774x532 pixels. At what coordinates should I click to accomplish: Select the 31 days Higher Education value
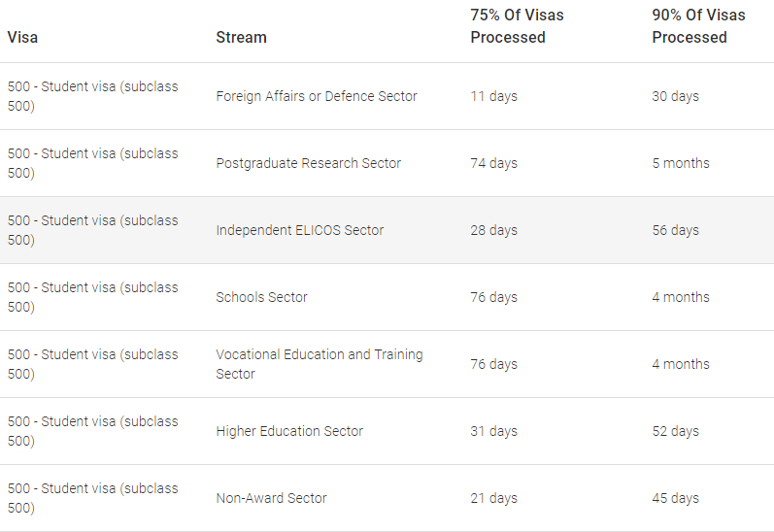pyautogui.click(x=493, y=431)
